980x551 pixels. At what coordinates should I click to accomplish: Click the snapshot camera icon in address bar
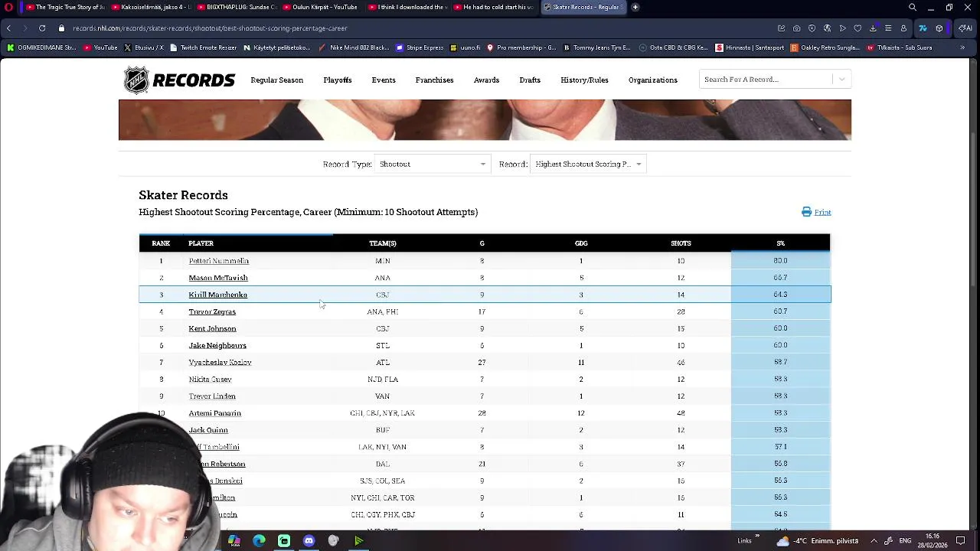click(796, 28)
